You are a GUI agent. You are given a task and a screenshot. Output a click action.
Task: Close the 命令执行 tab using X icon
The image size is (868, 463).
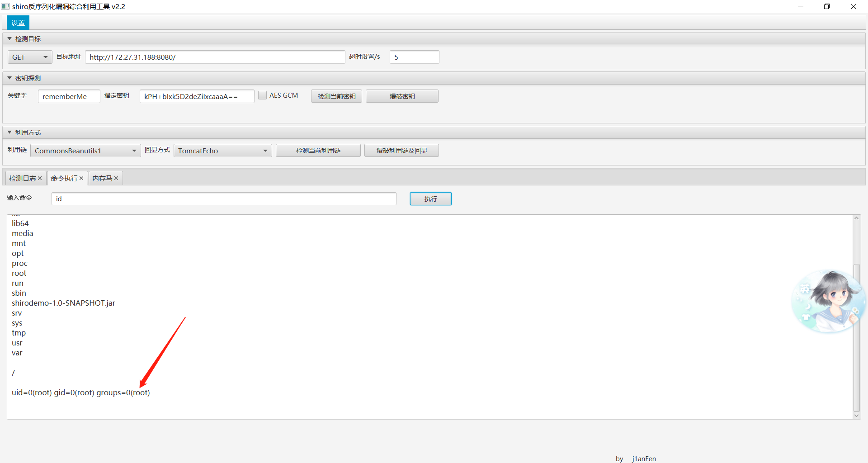coord(81,179)
